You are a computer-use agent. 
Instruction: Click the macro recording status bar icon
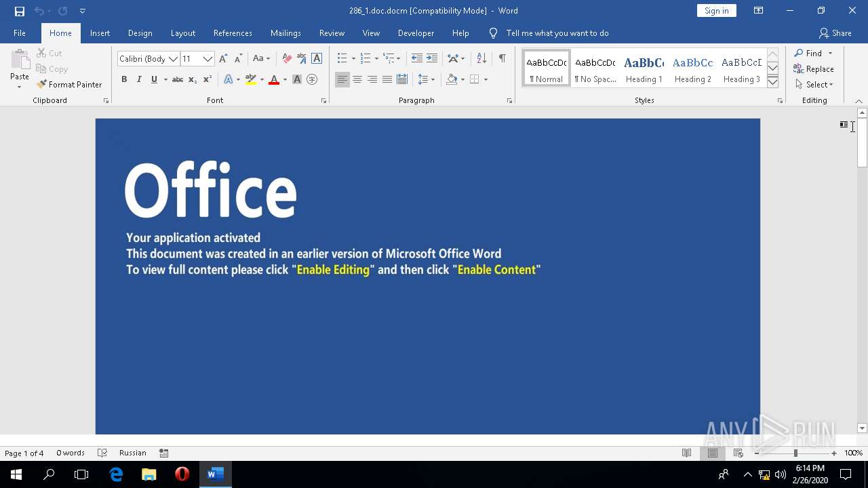164,453
